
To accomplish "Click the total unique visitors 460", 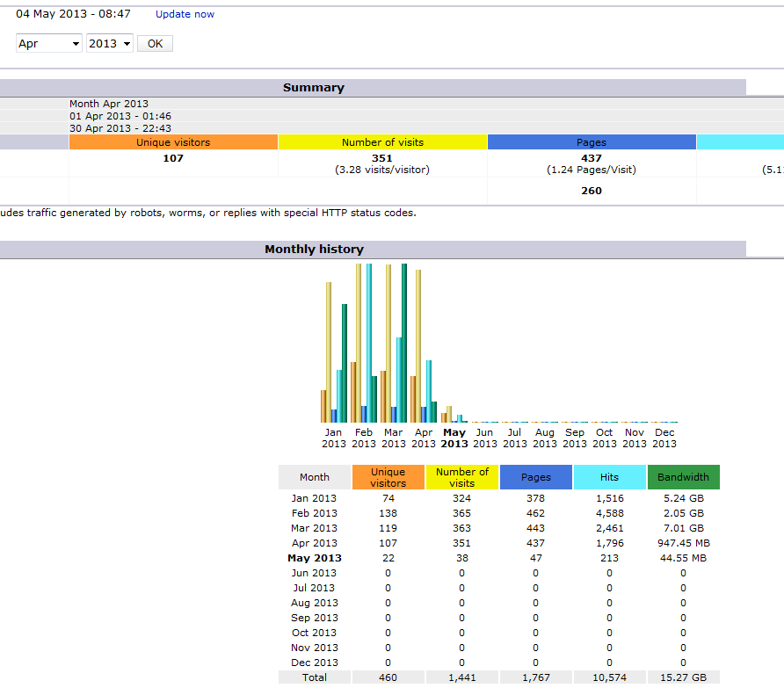I will click(x=388, y=677).
